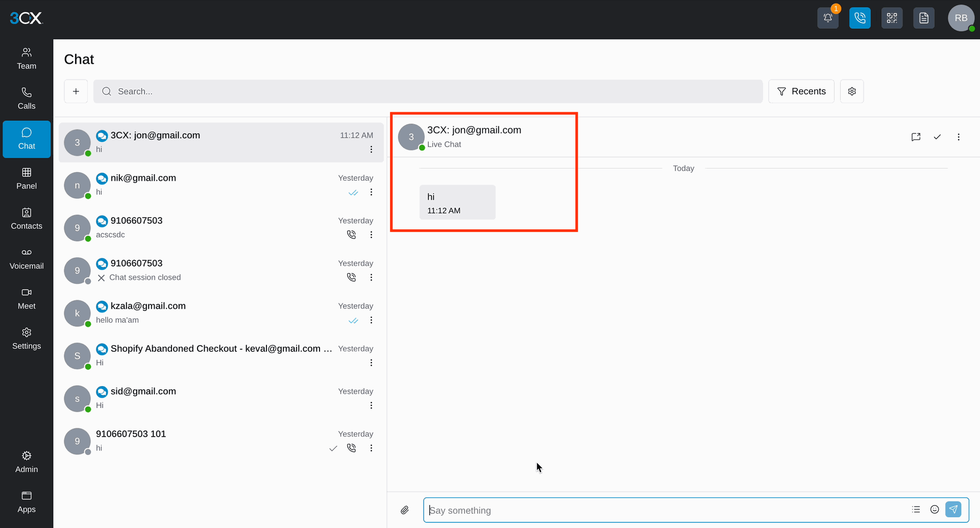Mark the chat as dealt with using the checkmark
Screen dimensions: 980x528
937,137
